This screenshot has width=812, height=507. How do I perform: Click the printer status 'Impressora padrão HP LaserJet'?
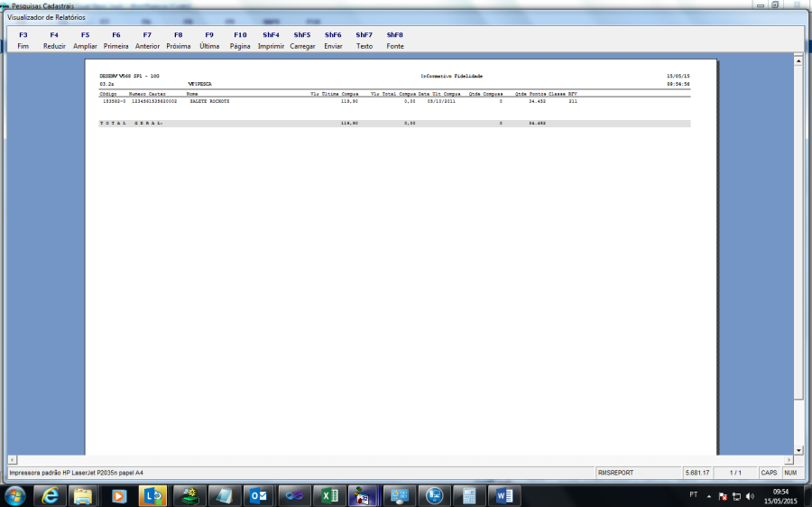click(76, 473)
